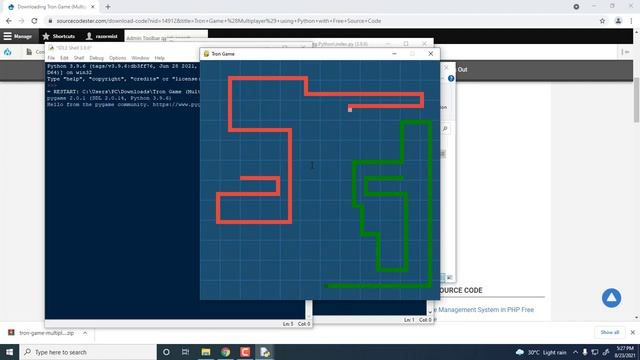This screenshot has height=360, width=640.
Task: Click the Admin Toolbar tooltip text
Action: [158, 38]
